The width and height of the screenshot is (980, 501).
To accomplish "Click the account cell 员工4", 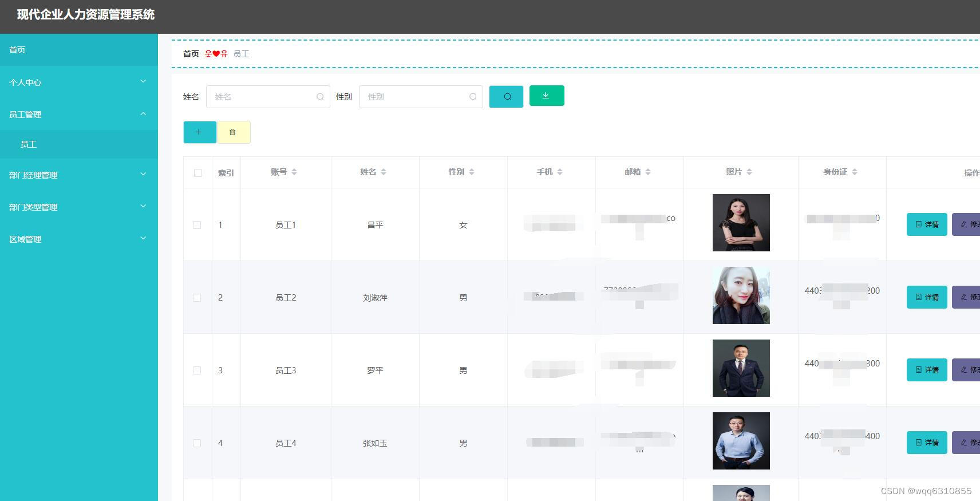I will coord(286,443).
